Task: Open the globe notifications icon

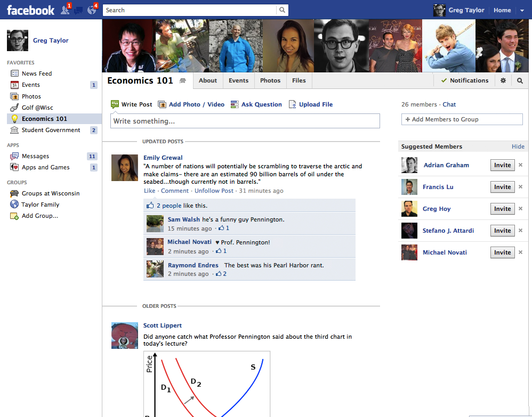Action: (92, 10)
